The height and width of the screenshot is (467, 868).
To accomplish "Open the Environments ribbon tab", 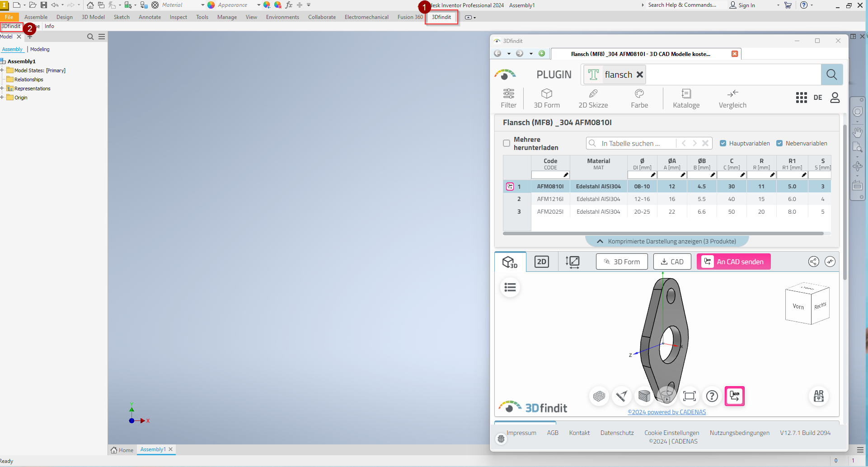I will 282,17.
